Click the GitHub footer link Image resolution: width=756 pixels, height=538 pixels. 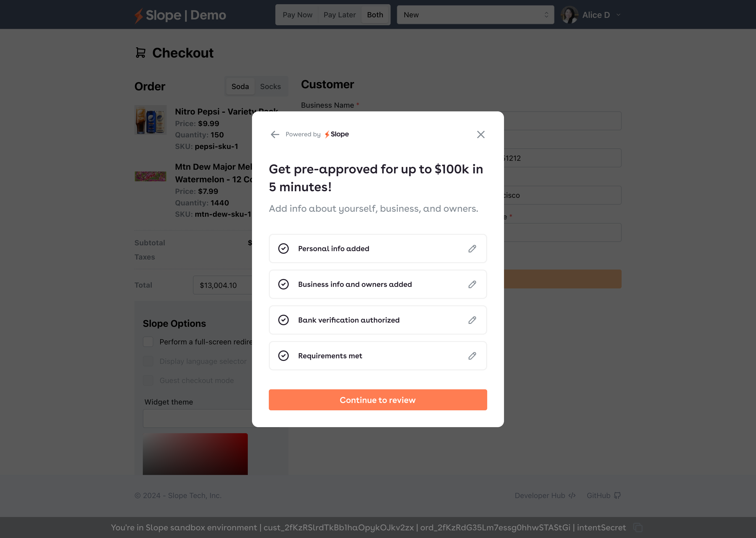point(603,496)
